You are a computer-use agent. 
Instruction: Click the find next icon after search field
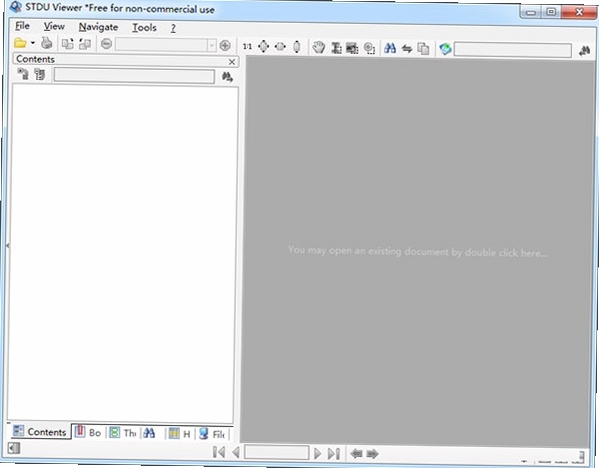[584, 51]
